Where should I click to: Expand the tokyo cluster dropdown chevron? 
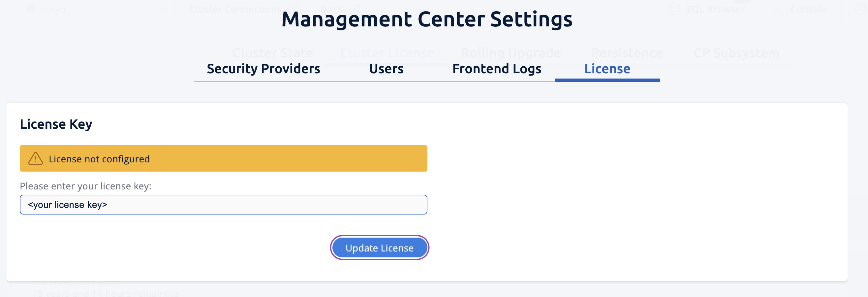(162, 10)
